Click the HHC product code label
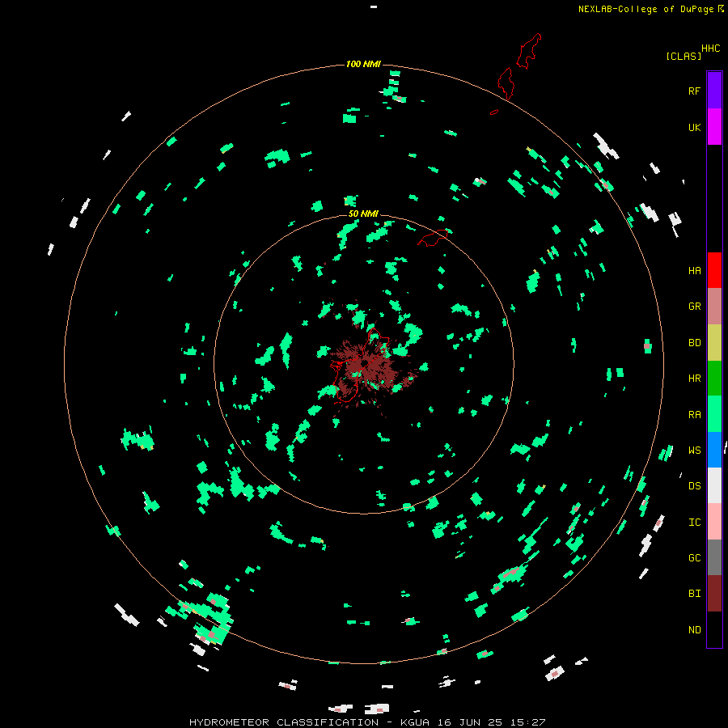Screen dimensions: 728x728 pyautogui.click(x=710, y=49)
